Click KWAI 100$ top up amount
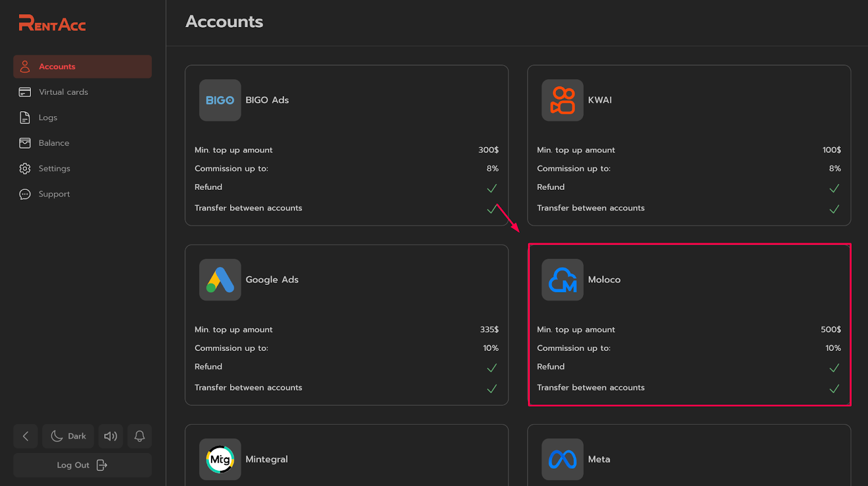The image size is (868, 486). click(x=832, y=150)
